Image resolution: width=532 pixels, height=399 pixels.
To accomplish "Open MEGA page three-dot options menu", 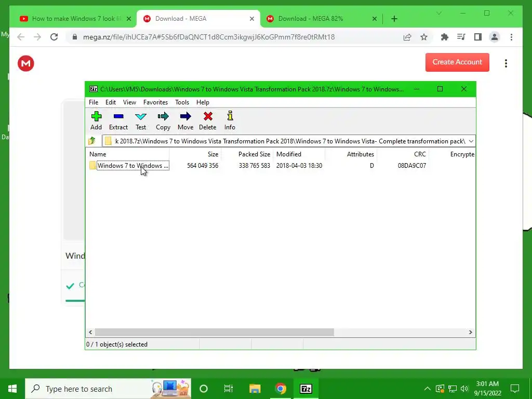I will (x=506, y=63).
